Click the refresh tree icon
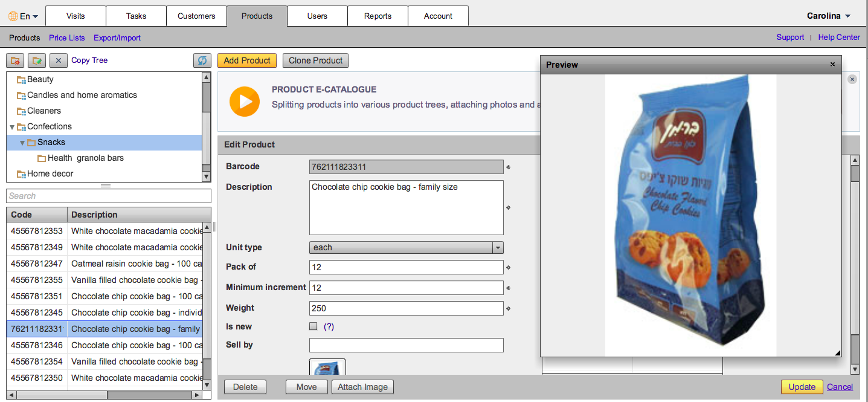Viewport: 868px width, 402px height. click(202, 60)
